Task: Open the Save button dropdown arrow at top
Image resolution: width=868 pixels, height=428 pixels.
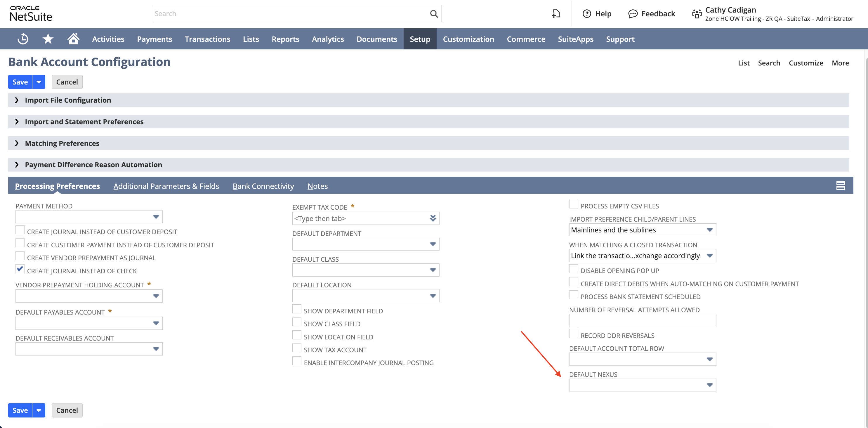Action: click(x=39, y=82)
